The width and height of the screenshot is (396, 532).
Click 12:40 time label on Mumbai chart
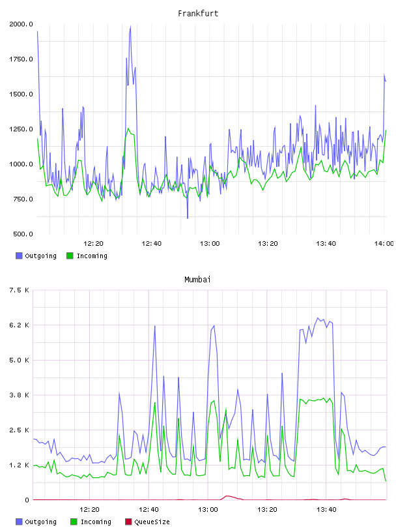click(148, 510)
